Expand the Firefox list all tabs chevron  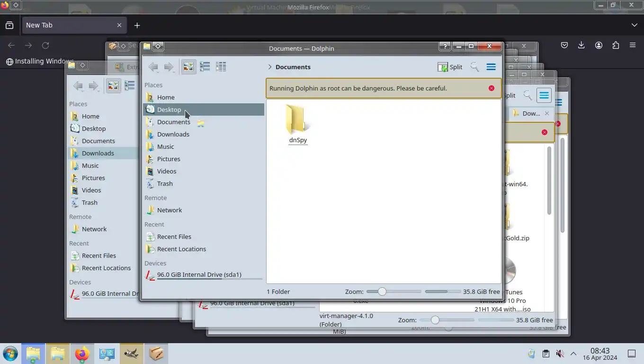[x=635, y=25]
